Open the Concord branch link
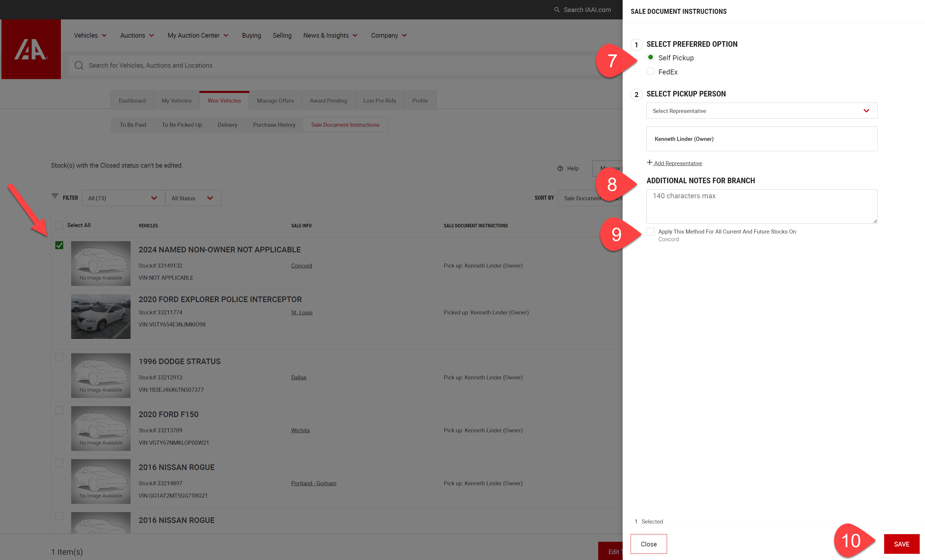The height and width of the screenshot is (560, 925). pos(301,266)
